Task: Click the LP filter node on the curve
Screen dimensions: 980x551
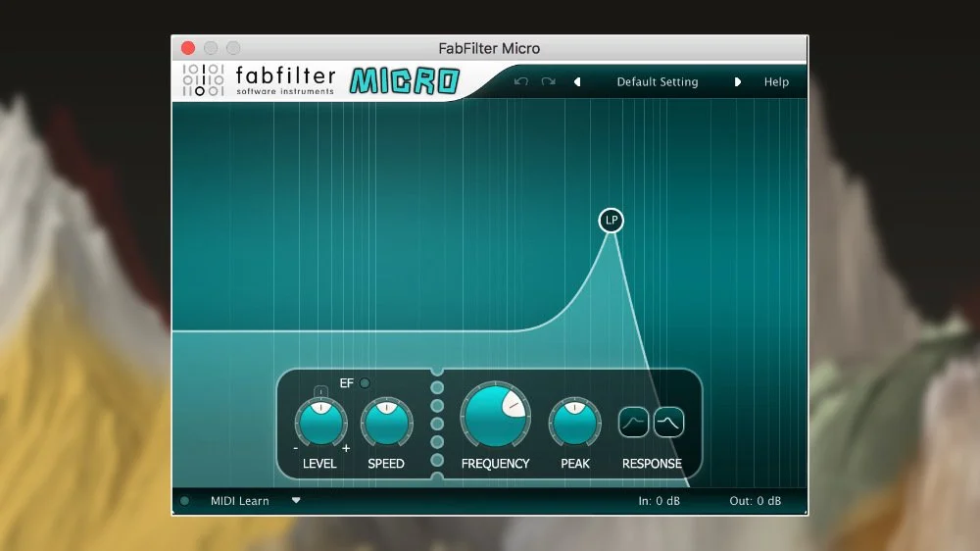Action: point(611,221)
